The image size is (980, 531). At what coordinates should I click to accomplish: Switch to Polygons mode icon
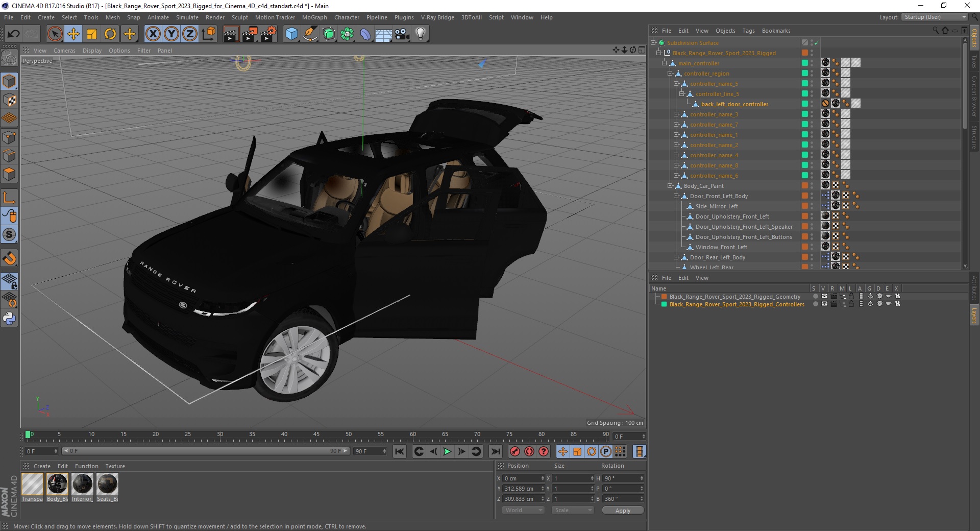(10, 174)
